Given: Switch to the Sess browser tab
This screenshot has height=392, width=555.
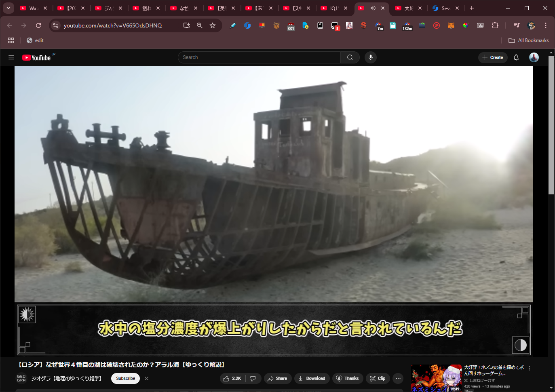Looking at the screenshot, I should pos(445,8).
